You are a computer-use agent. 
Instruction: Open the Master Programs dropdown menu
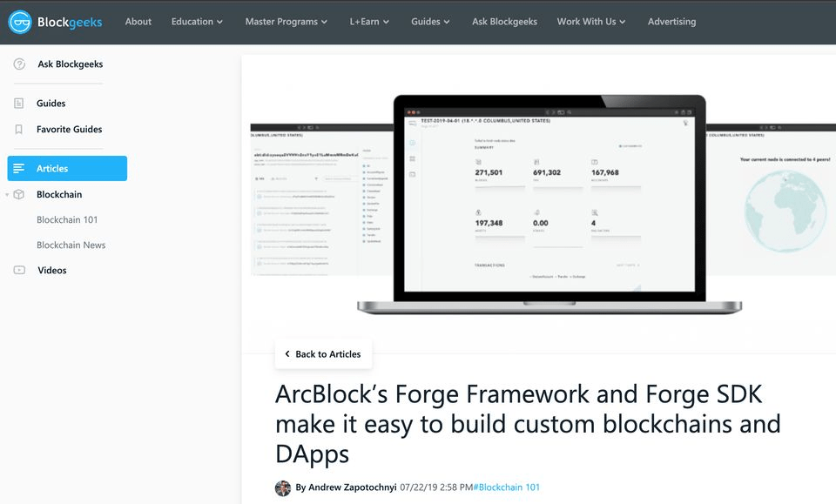coord(287,22)
